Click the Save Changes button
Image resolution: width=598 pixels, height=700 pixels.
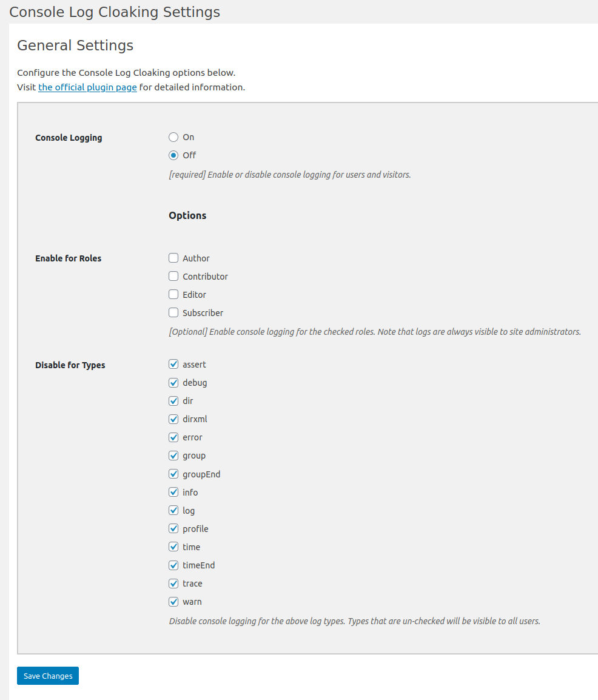point(48,676)
